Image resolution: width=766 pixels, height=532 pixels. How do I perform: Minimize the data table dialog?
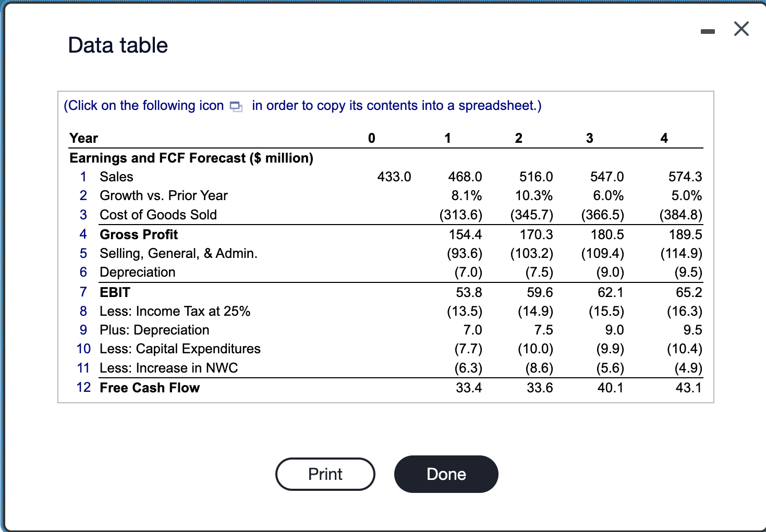pyautogui.click(x=707, y=32)
